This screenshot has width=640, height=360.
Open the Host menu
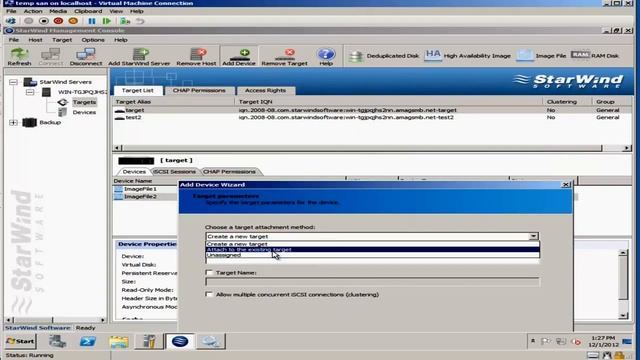point(35,40)
